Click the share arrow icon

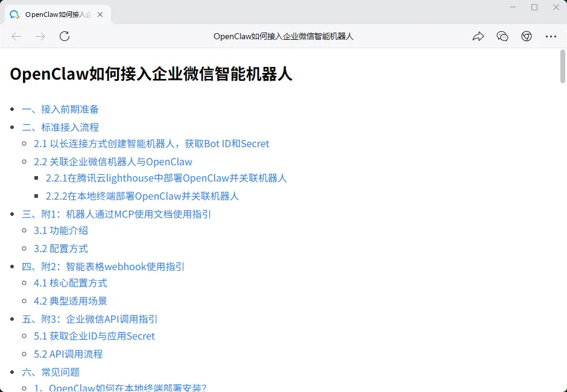click(478, 36)
